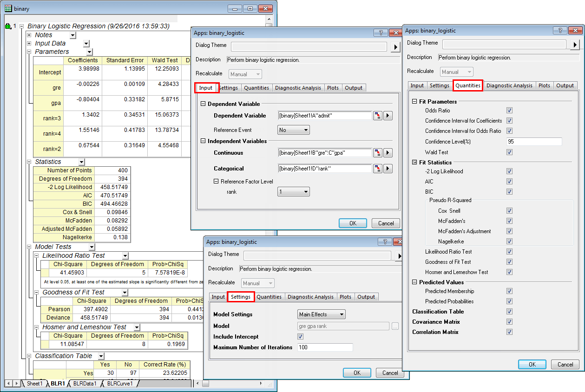Disable Include Intercept in the Settings tab
The image size is (585, 392).
tap(300, 336)
